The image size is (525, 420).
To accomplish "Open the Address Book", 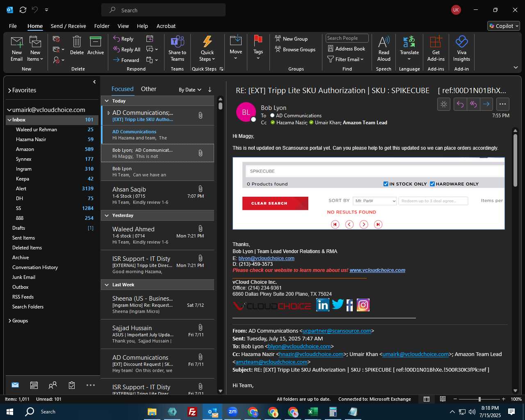I will (347, 48).
